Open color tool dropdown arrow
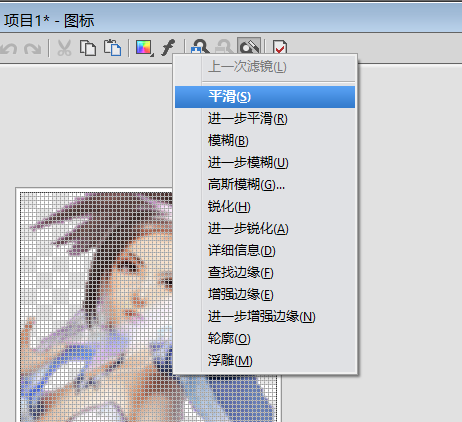The image size is (462, 422). 152,55
